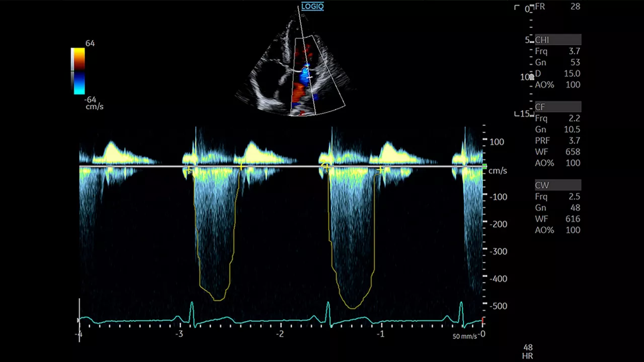644x362 pixels.
Task: Select the CF PRF 3.7 parameter
Action: point(557,141)
